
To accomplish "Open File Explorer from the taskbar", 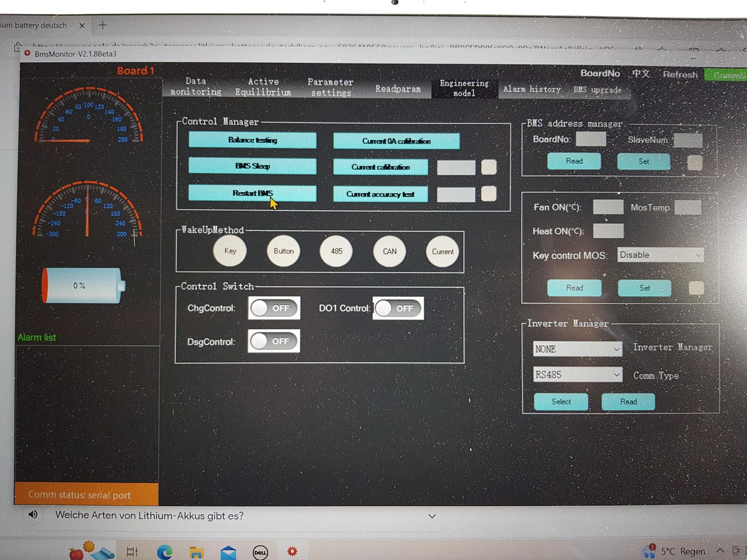I will click(196, 552).
